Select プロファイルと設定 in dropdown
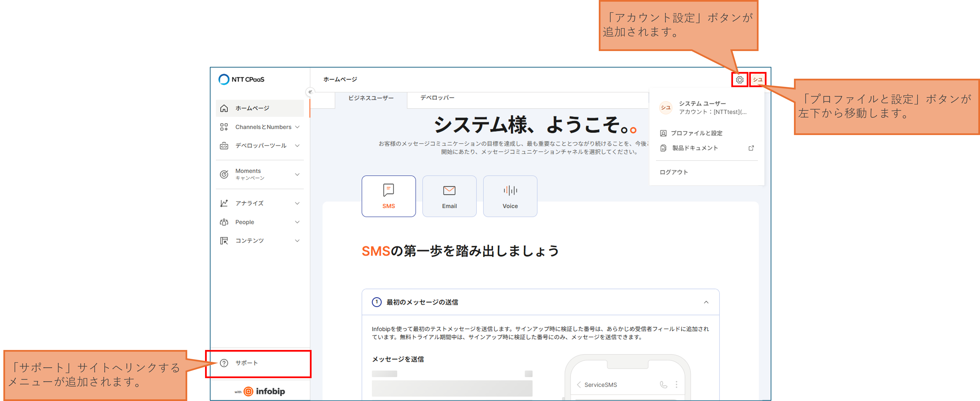 click(x=707, y=133)
